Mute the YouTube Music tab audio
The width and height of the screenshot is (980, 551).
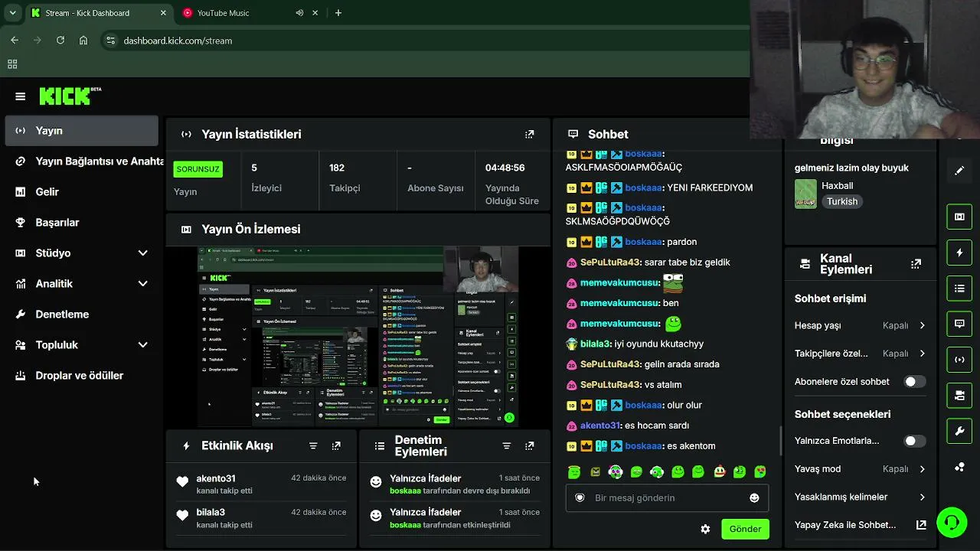point(299,13)
